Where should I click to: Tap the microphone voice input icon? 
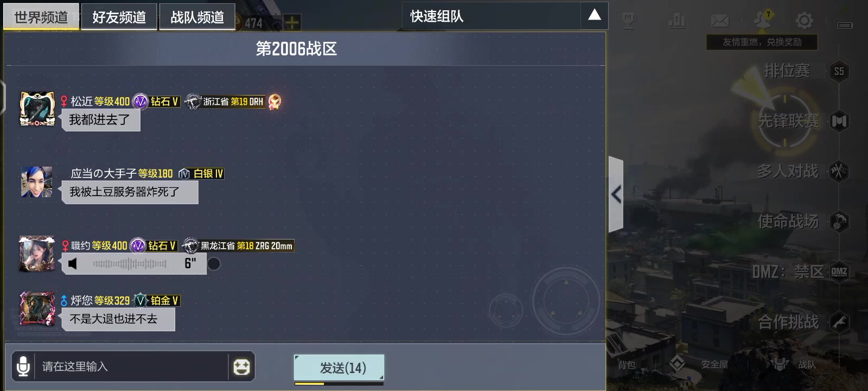(23, 367)
